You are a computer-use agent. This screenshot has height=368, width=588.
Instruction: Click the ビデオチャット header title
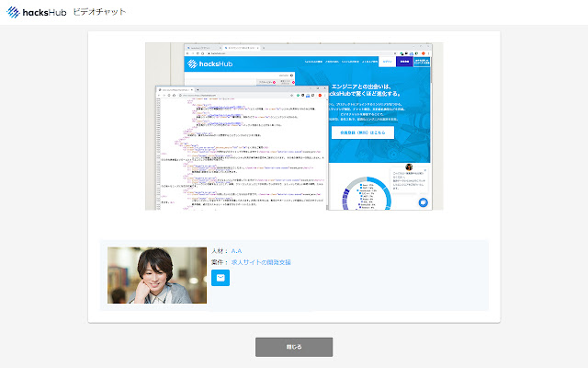pos(99,12)
